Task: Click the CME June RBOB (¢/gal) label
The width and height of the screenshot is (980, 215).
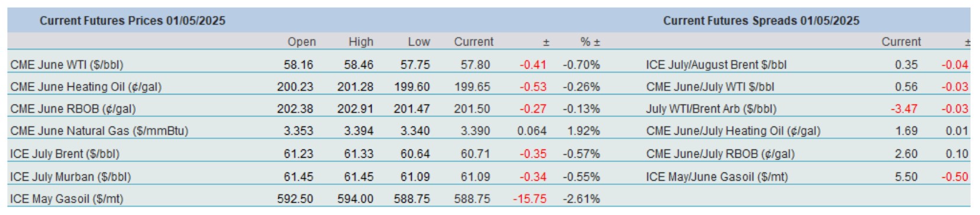Action: click(73, 109)
